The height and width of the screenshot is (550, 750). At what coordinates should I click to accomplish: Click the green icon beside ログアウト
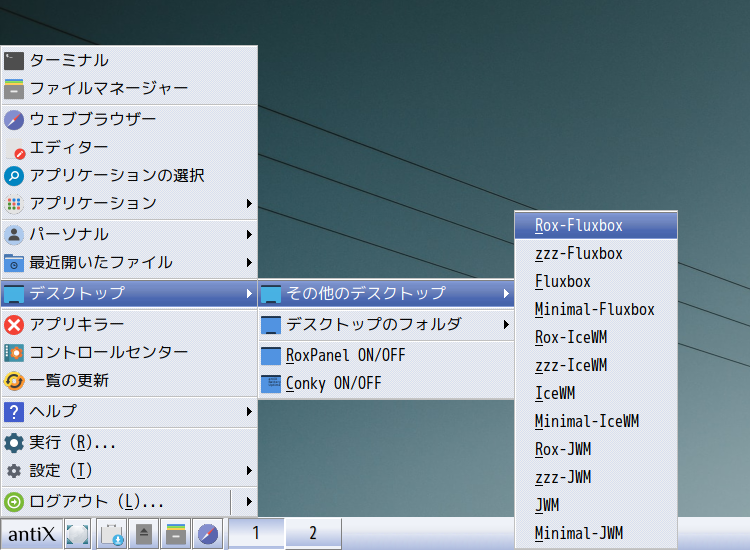pos(14,502)
